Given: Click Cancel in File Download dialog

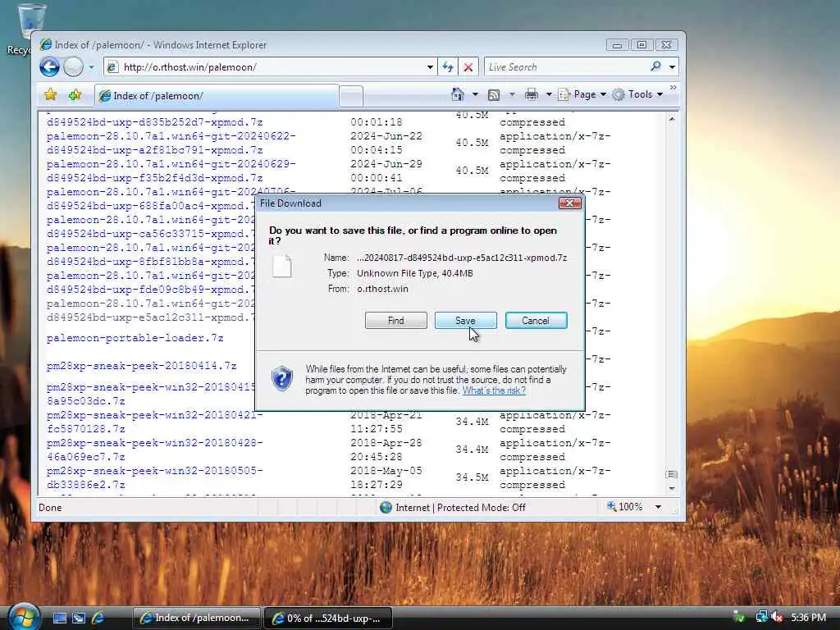Looking at the screenshot, I should 536,321.
